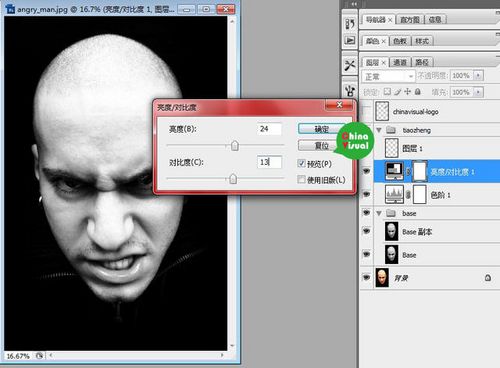Open the 不透明度 opacity arrow
Screen dimensions: 500x368
(478, 76)
